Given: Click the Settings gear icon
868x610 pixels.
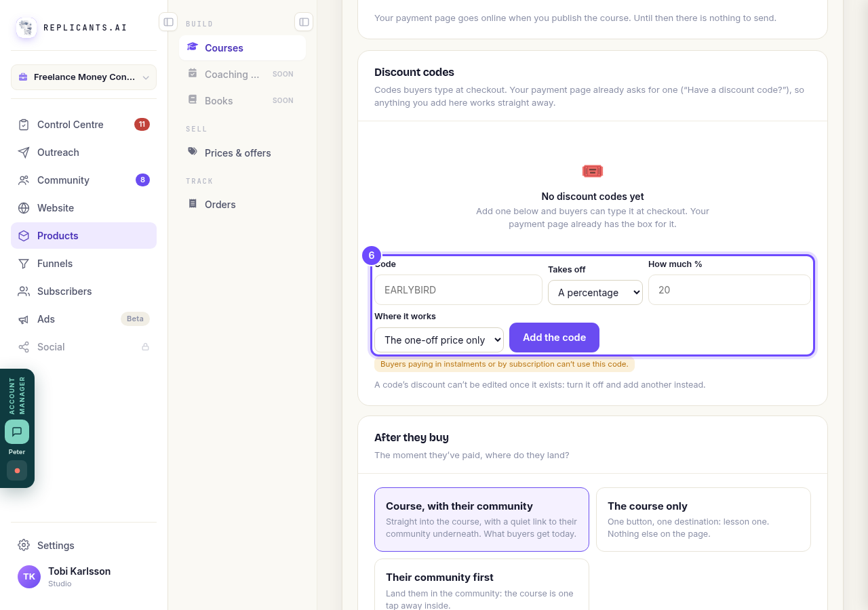Looking at the screenshot, I should point(24,546).
